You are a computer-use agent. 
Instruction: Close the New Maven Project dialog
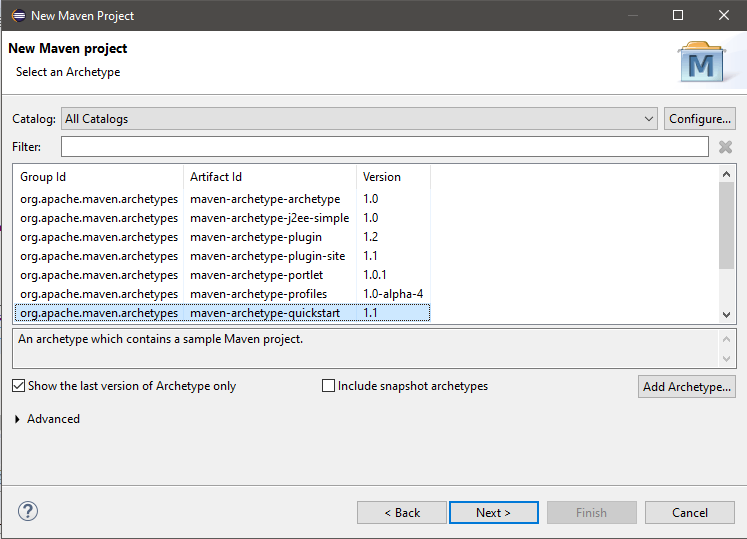pyautogui.click(x=724, y=15)
